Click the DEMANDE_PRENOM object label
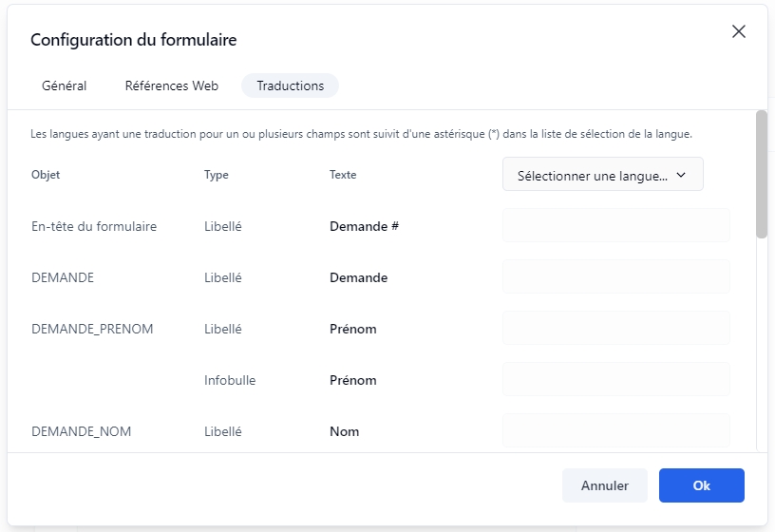The image size is (775, 532). coord(92,330)
